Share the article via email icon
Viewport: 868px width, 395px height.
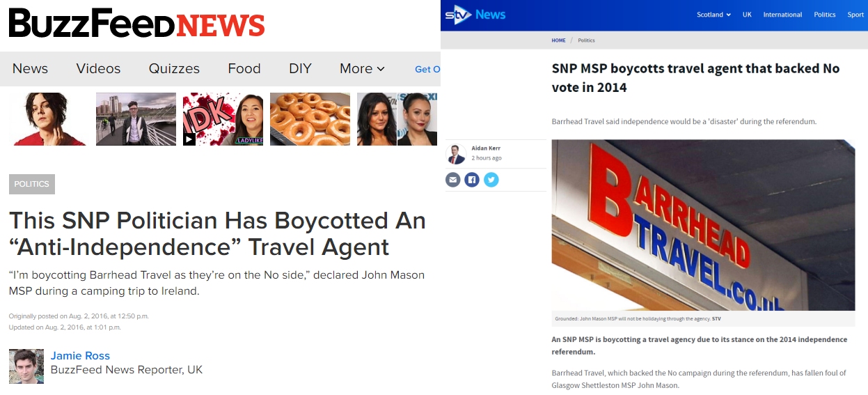pos(453,180)
